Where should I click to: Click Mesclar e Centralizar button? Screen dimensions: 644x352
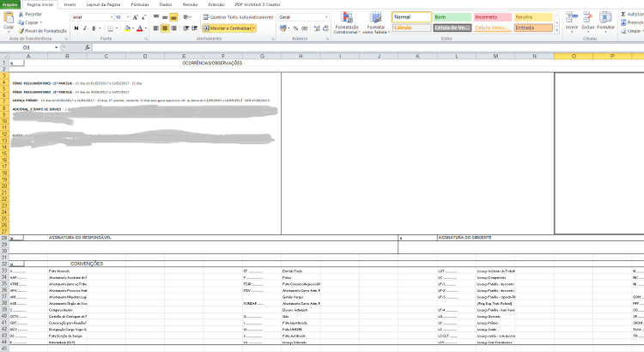click(228, 28)
